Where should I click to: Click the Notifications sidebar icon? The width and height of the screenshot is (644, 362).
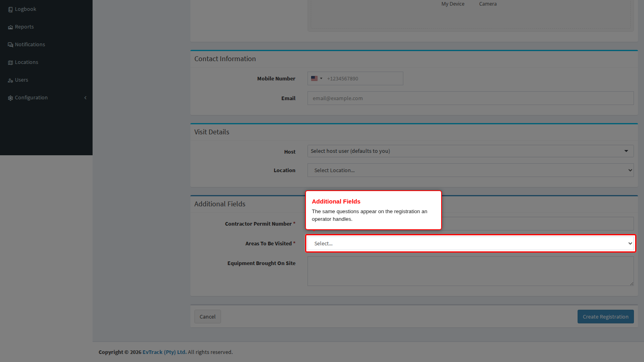coord(10,45)
